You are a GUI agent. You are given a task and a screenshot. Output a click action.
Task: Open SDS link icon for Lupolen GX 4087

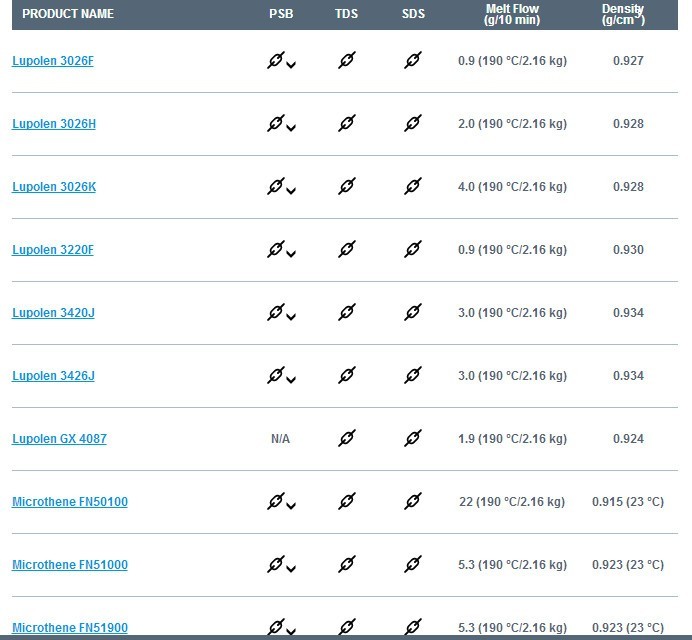[x=413, y=438]
